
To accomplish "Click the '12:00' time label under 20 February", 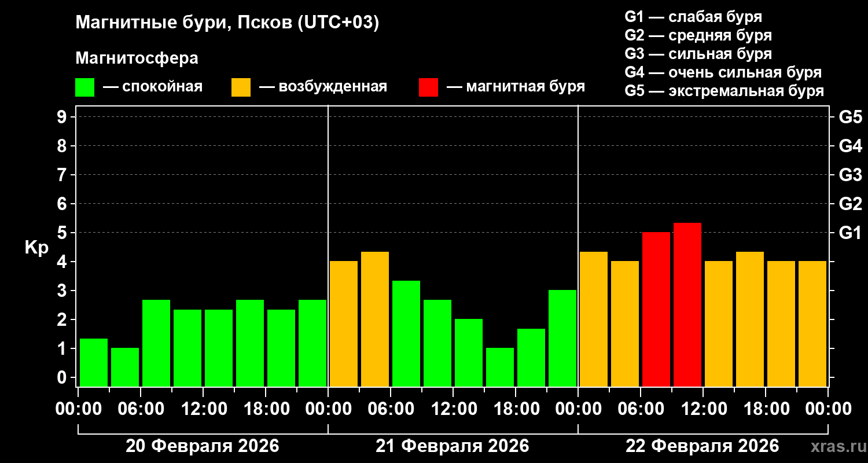I will point(203,409).
